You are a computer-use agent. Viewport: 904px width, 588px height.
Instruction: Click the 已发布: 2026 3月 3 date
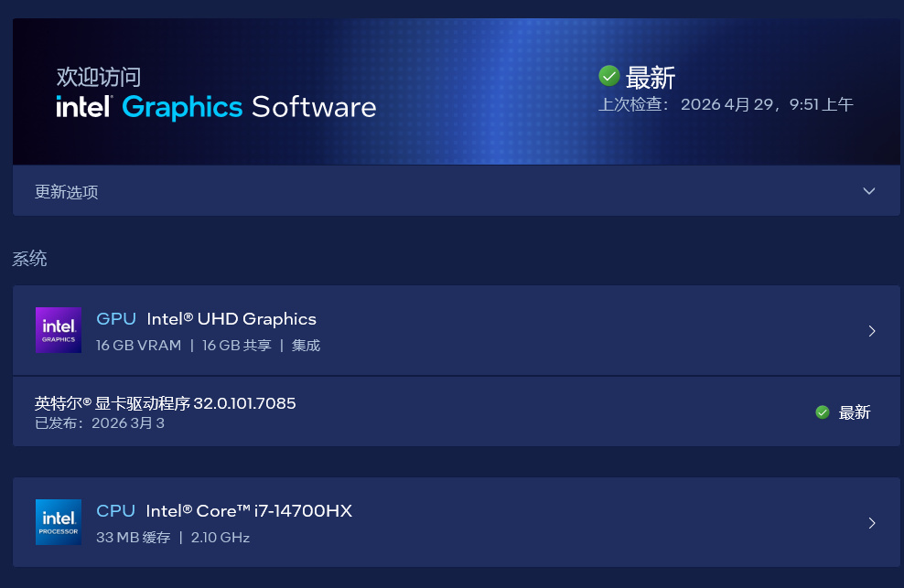(100, 423)
